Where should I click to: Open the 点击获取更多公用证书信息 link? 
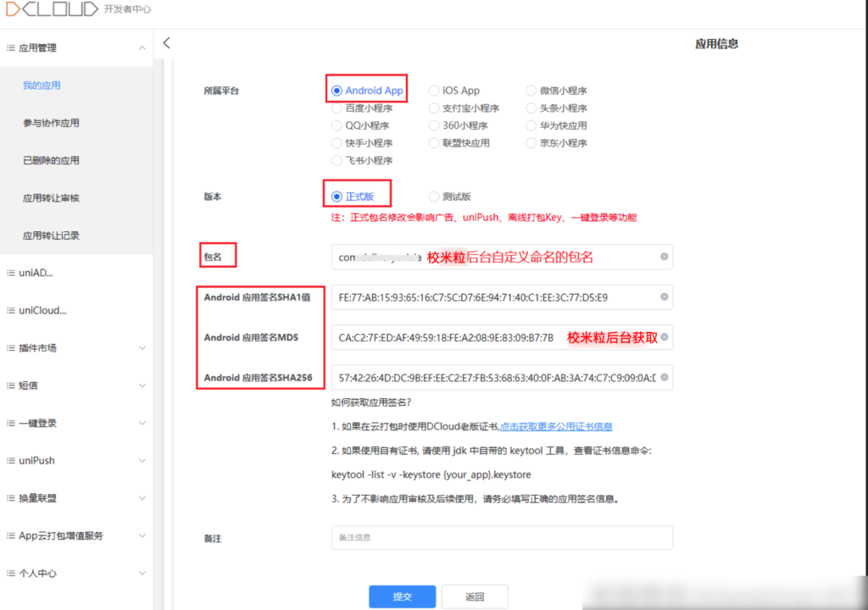[556, 426]
